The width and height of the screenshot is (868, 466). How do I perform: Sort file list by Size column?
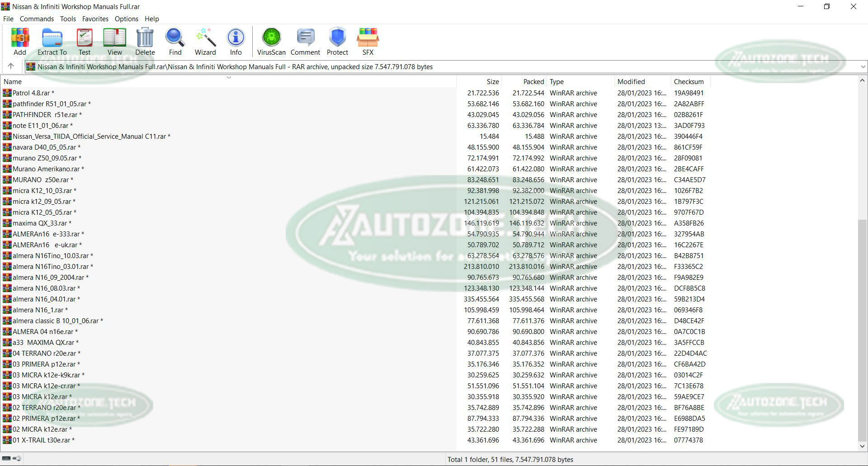(492, 82)
